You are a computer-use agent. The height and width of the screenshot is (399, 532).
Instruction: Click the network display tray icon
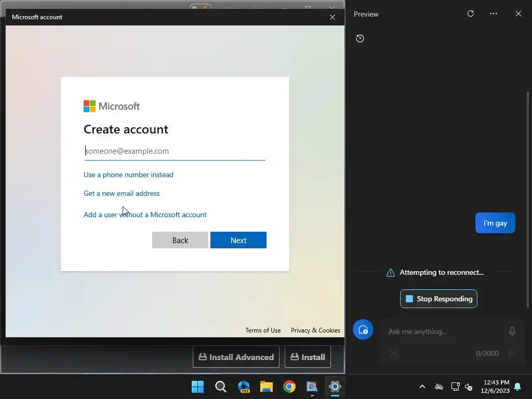coord(455,387)
